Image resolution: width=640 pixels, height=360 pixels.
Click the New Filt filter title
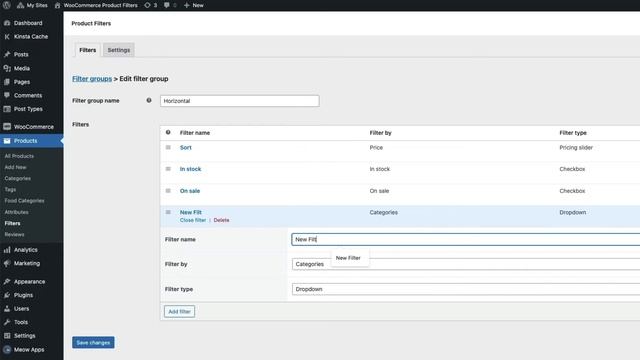[x=191, y=212]
